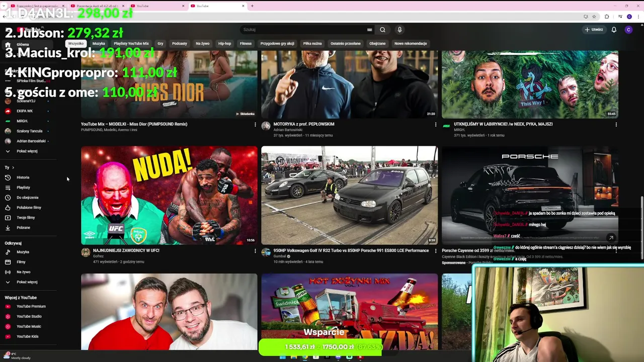
Task: Open Adrian Bartosiński subscription in sidebar
Action: pyautogui.click(x=31, y=141)
